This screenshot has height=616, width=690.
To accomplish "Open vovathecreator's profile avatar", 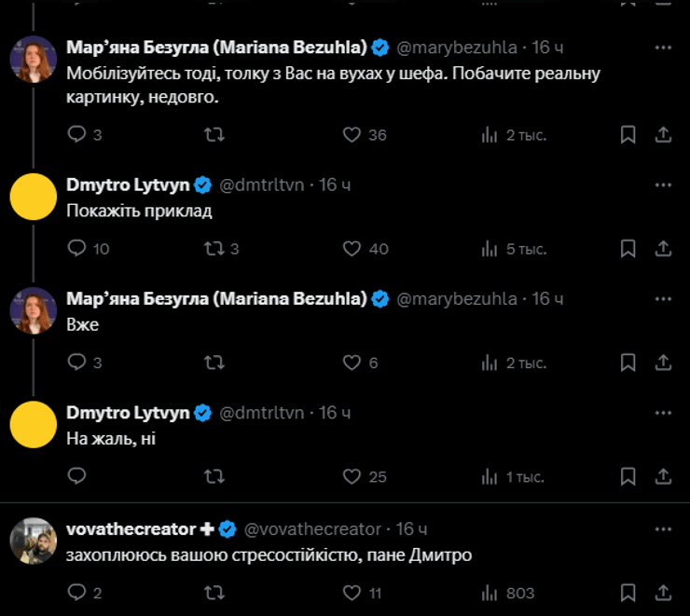I will (34, 541).
